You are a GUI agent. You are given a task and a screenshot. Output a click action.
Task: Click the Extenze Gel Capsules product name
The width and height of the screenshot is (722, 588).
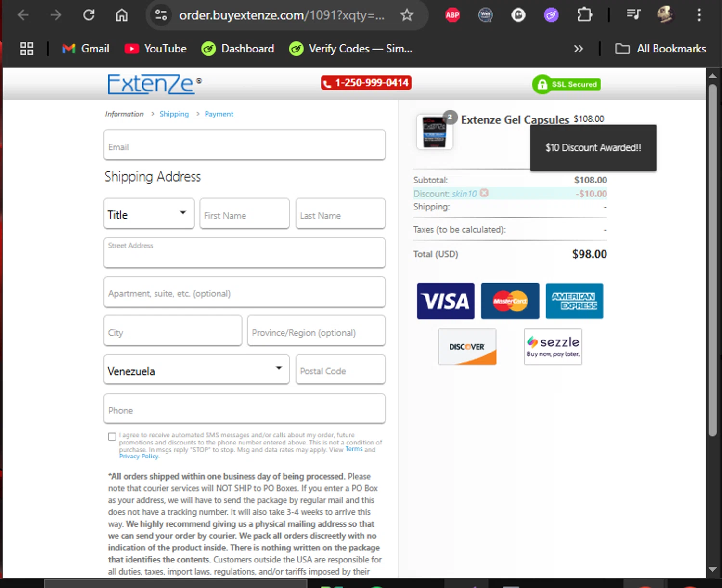(x=515, y=119)
